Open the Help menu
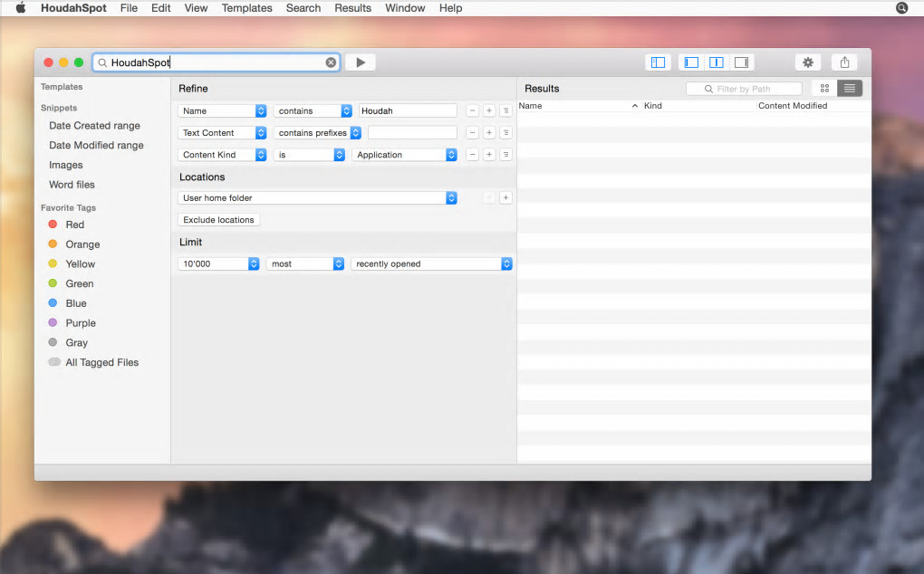 (x=450, y=7)
